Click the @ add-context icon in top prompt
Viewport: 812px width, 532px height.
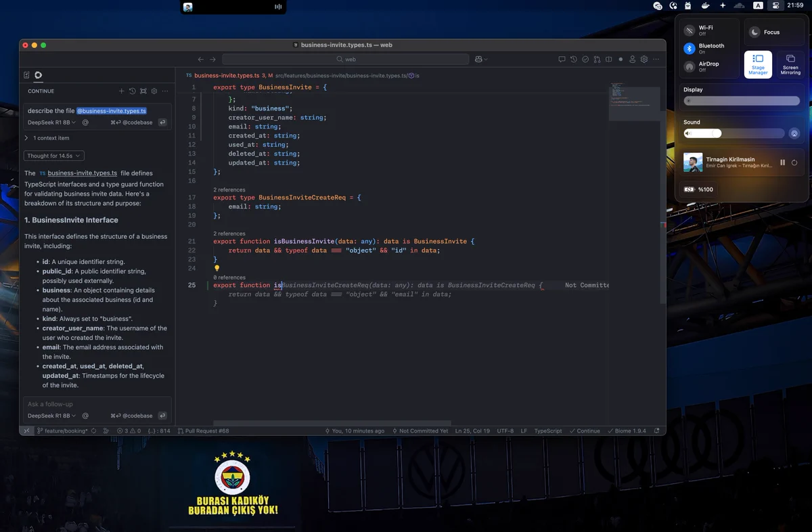pyautogui.click(x=85, y=123)
